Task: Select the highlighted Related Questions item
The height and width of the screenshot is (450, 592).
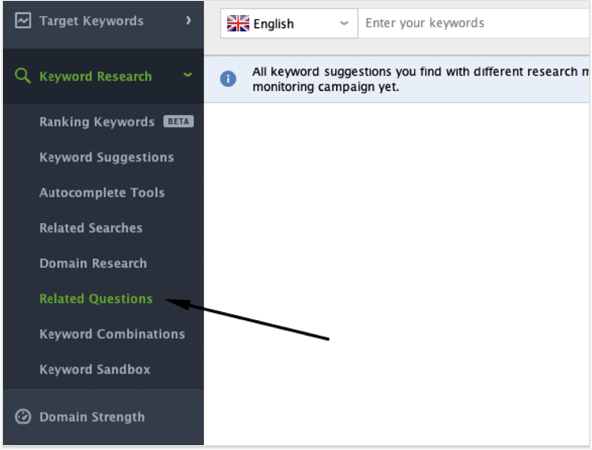Action: (x=96, y=299)
